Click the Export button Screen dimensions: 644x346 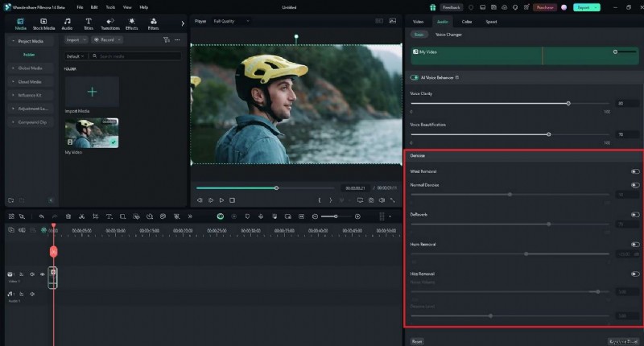tap(584, 6)
